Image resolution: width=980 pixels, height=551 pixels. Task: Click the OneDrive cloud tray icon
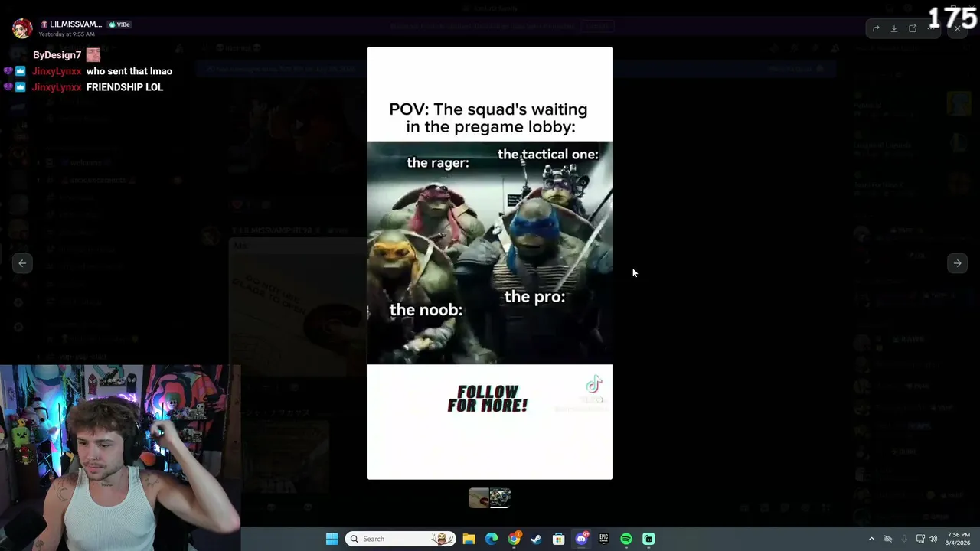click(888, 539)
